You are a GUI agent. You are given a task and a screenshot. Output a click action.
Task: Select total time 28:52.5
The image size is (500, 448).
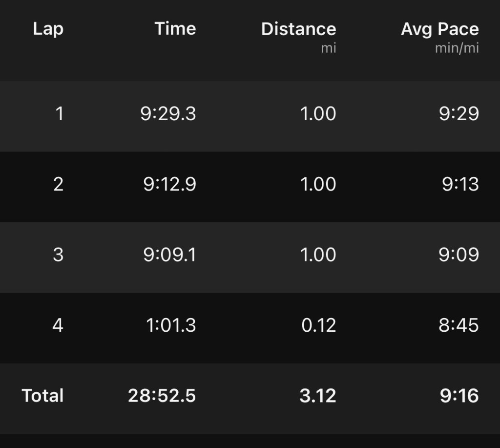point(162,395)
